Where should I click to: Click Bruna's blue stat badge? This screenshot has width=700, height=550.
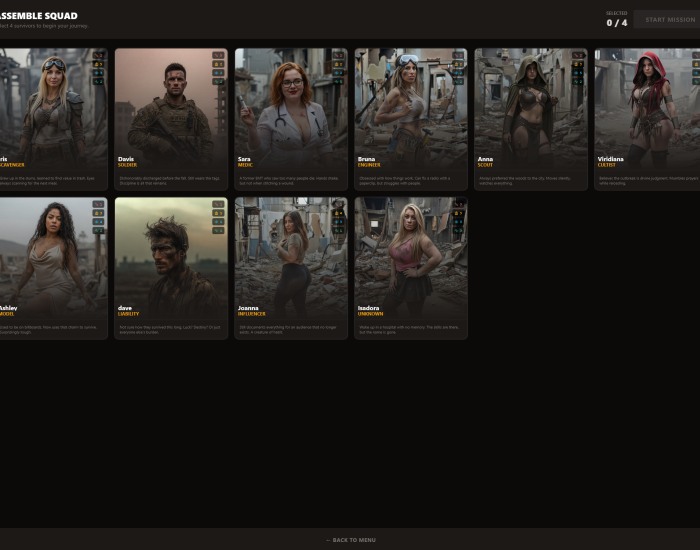458,72
